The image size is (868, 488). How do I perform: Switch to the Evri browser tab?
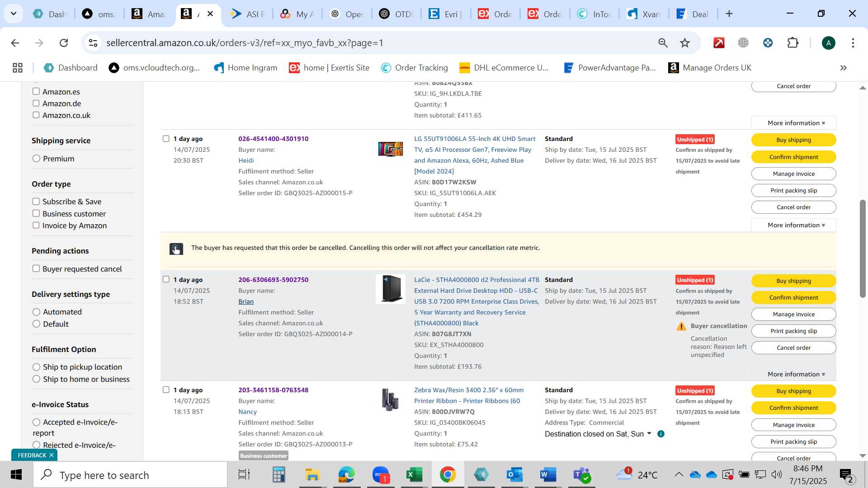[x=446, y=14]
